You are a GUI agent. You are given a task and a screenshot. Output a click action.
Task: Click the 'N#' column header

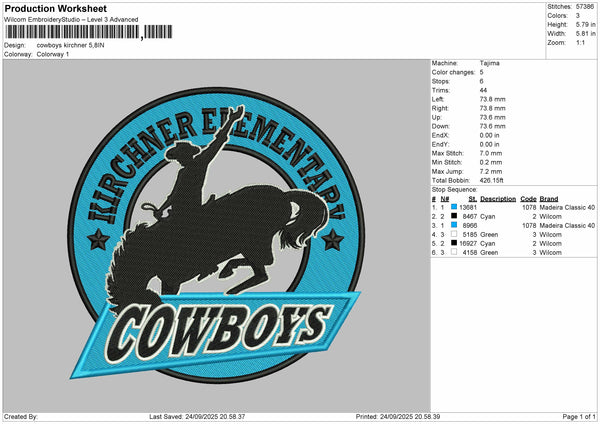[x=445, y=199]
